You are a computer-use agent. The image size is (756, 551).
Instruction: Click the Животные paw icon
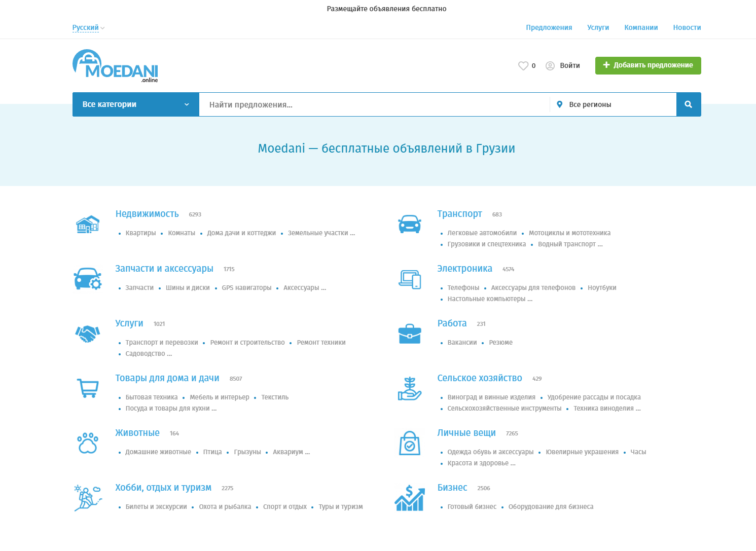(88, 443)
